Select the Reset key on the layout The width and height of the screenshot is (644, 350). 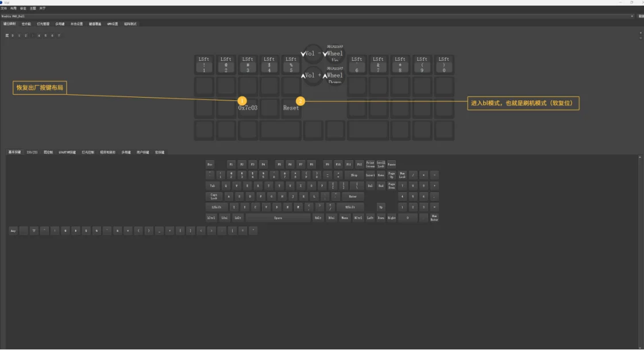[x=291, y=108]
